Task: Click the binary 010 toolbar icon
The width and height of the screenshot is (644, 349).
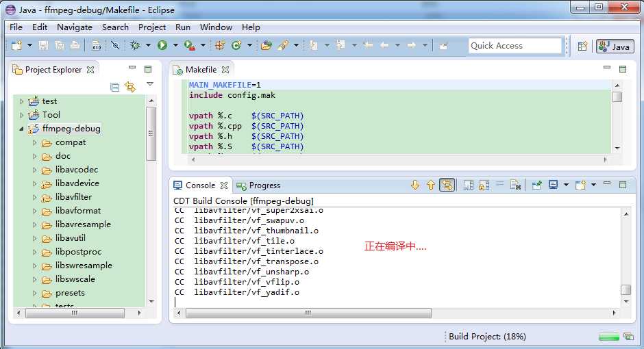Action: pos(97,45)
